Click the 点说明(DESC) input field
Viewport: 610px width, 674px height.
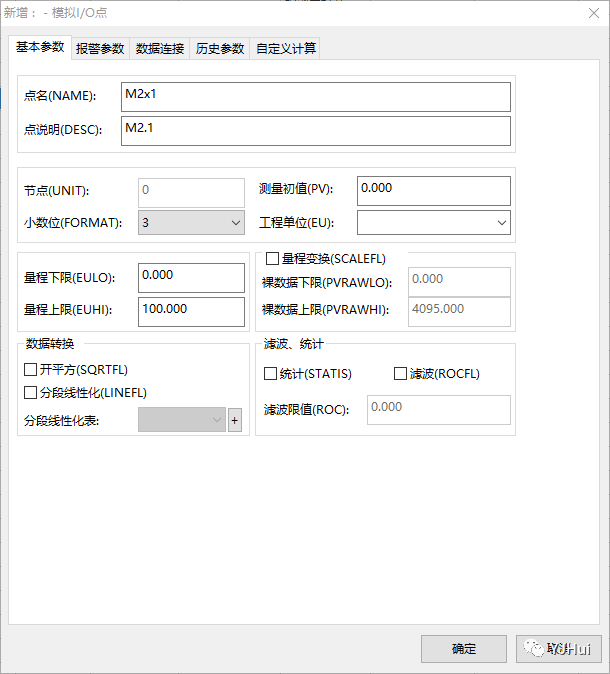coord(316,131)
